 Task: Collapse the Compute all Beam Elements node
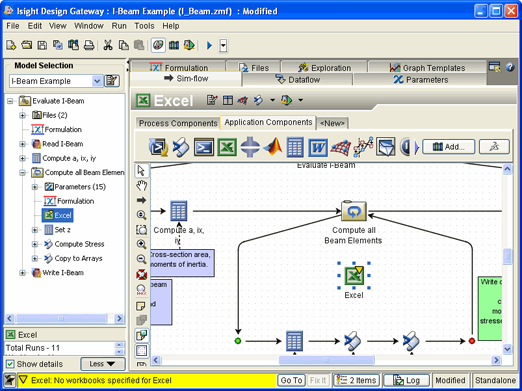click(22, 173)
